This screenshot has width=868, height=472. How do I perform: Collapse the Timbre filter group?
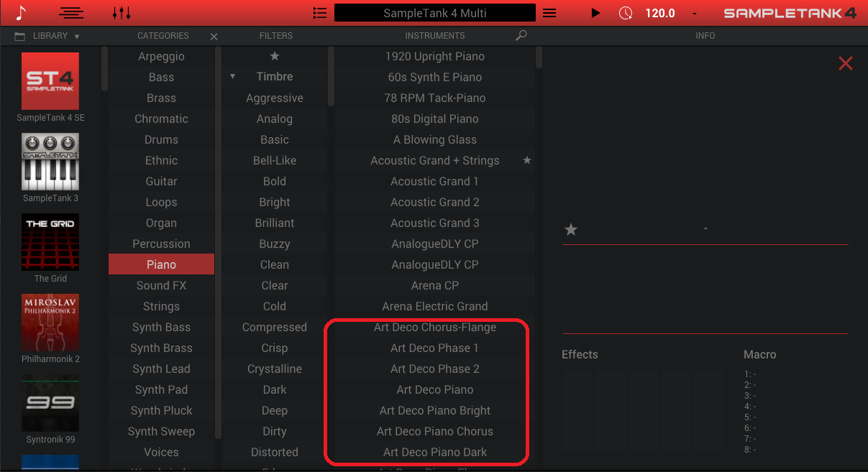pos(232,76)
